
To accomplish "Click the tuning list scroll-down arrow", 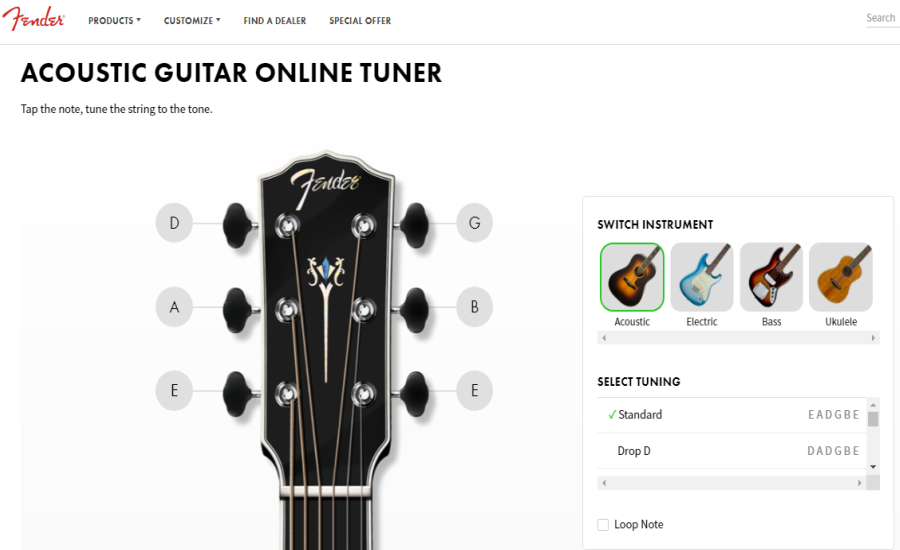I will coord(873,467).
